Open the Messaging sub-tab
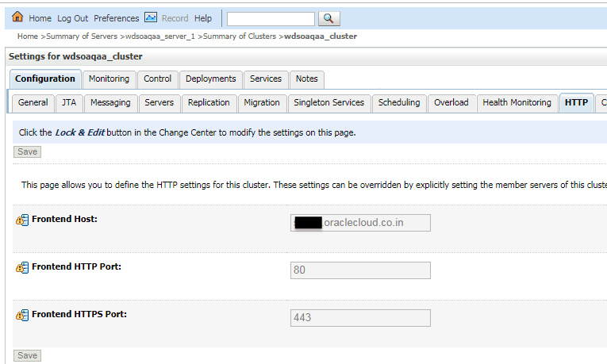This screenshot has width=607, height=364. click(x=111, y=103)
